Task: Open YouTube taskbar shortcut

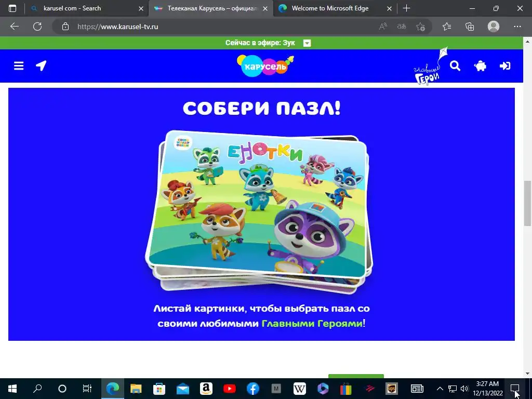Action: pos(229,389)
